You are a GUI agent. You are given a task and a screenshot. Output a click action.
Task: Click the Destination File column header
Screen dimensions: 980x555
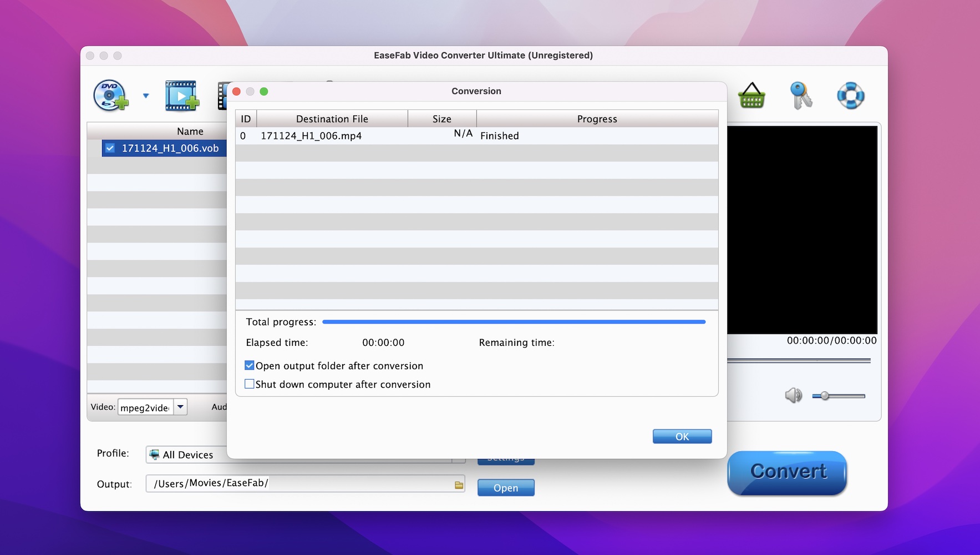tap(332, 119)
